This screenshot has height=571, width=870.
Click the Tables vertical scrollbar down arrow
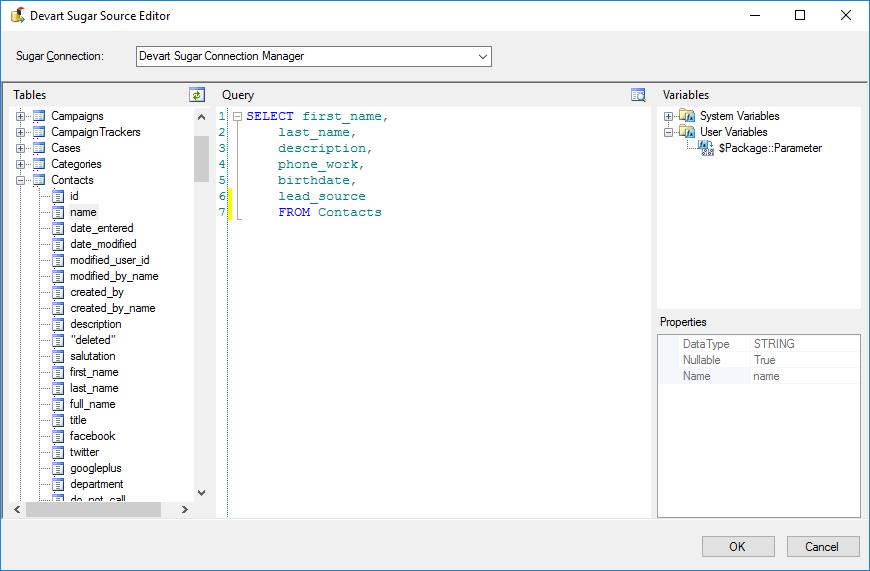(x=201, y=492)
